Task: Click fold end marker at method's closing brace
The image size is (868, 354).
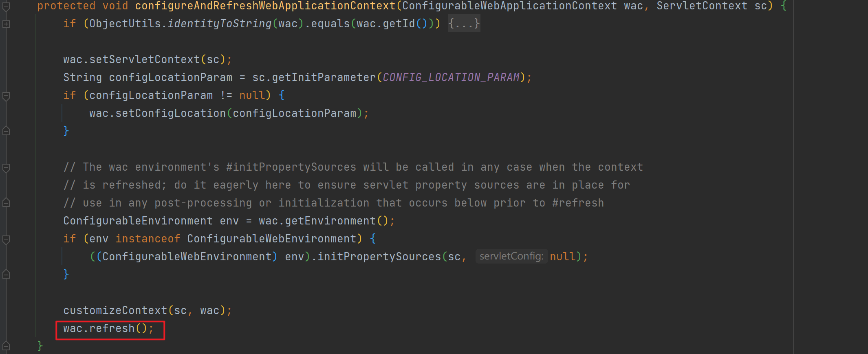Action: (6, 346)
